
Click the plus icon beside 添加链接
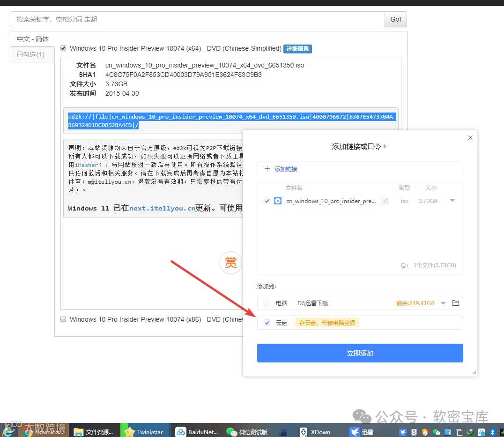(x=267, y=169)
